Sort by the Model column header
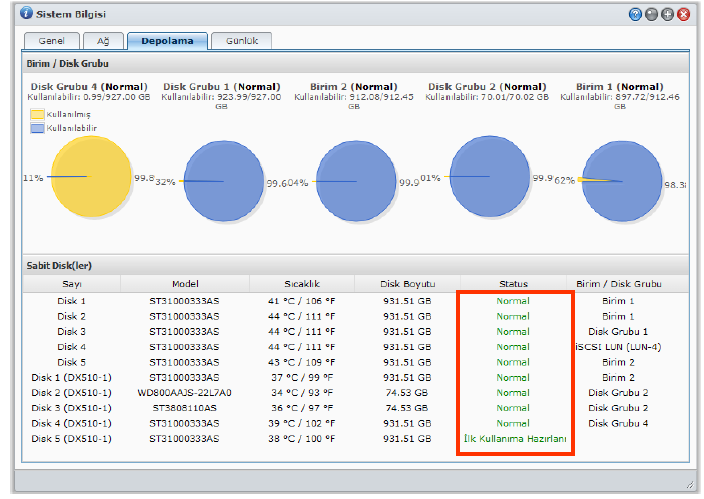 (185, 284)
